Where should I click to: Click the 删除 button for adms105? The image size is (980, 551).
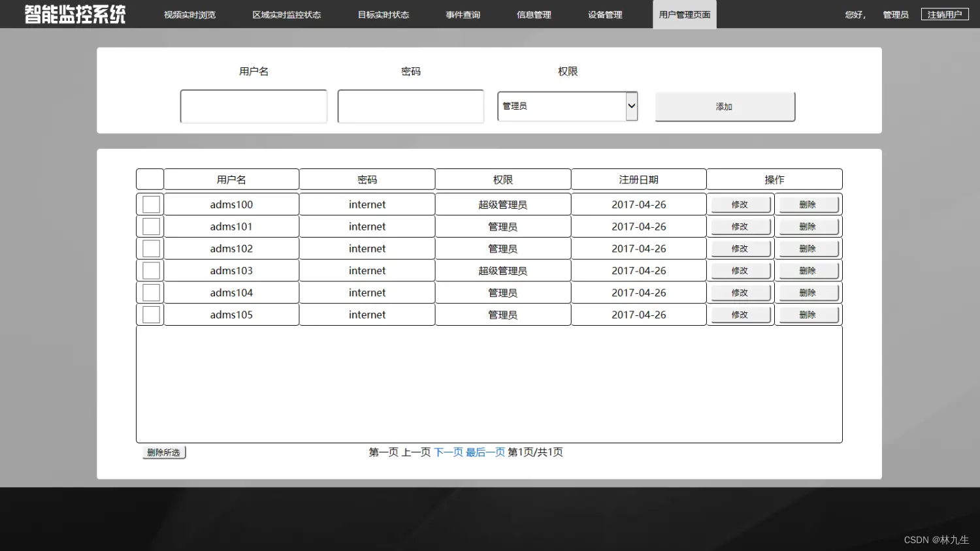tap(808, 315)
